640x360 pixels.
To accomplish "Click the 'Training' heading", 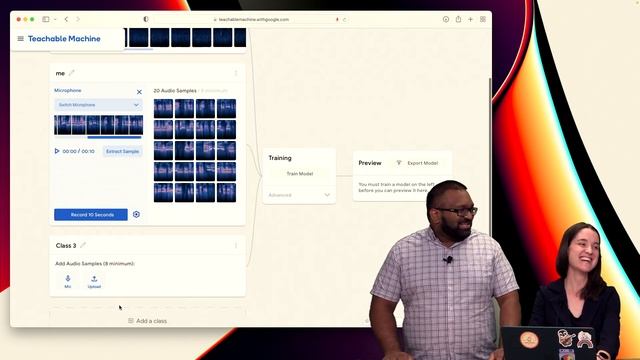I will pyautogui.click(x=280, y=158).
